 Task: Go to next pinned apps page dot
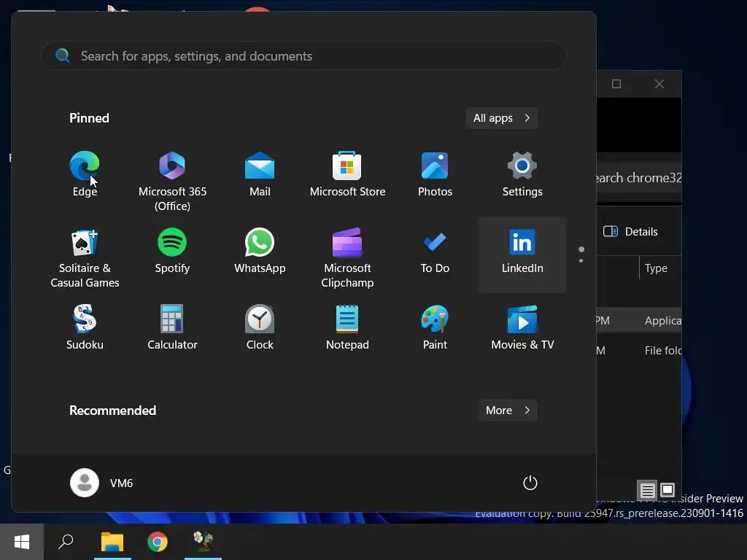tap(581, 260)
